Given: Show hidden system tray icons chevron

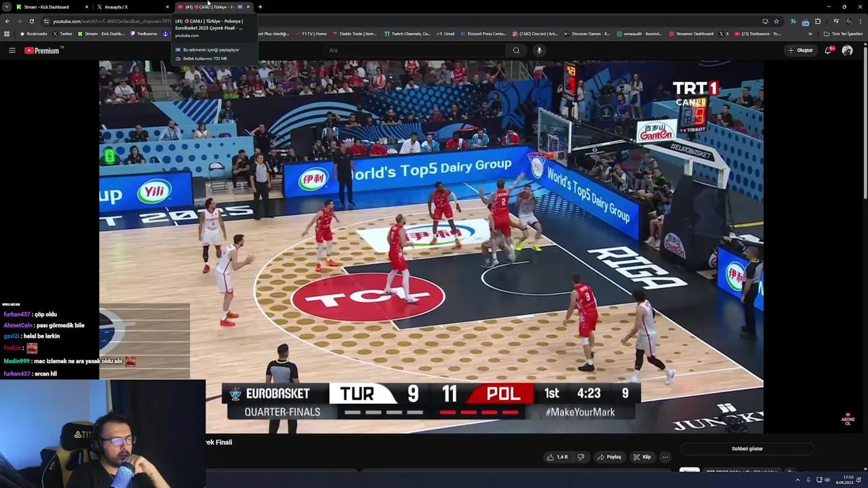Looking at the screenshot, I should [797, 480].
